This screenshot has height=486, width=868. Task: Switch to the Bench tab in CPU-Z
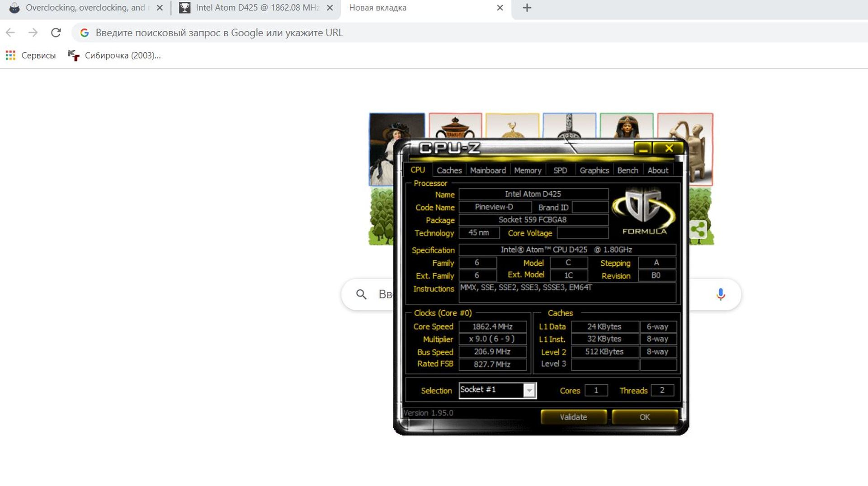click(x=627, y=170)
